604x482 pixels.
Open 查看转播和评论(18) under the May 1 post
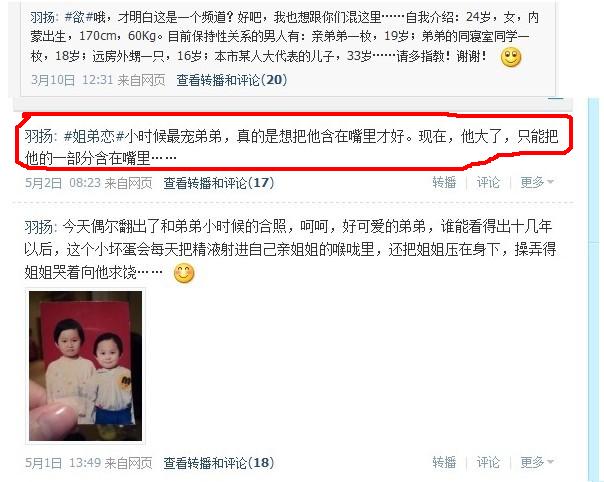coord(219,463)
